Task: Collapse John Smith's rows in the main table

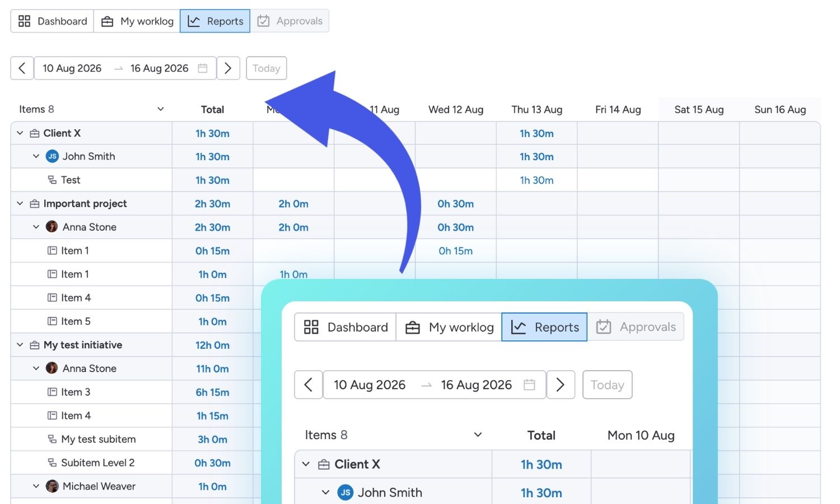Action: click(36, 156)
